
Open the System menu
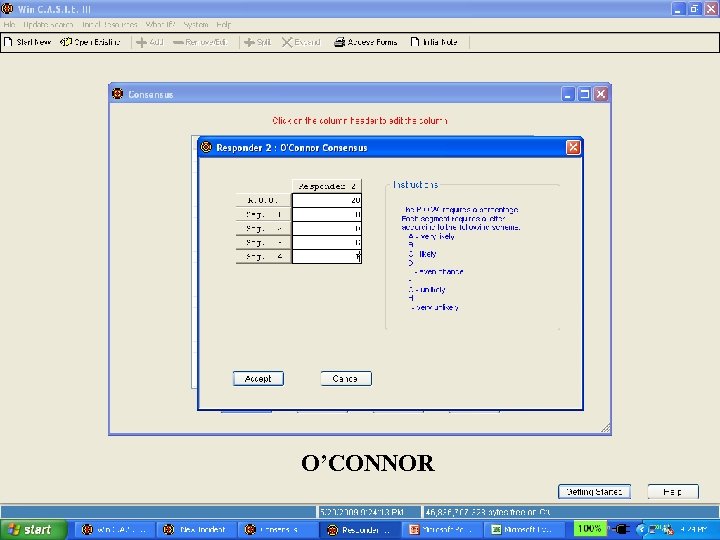(x=196, y=24)
